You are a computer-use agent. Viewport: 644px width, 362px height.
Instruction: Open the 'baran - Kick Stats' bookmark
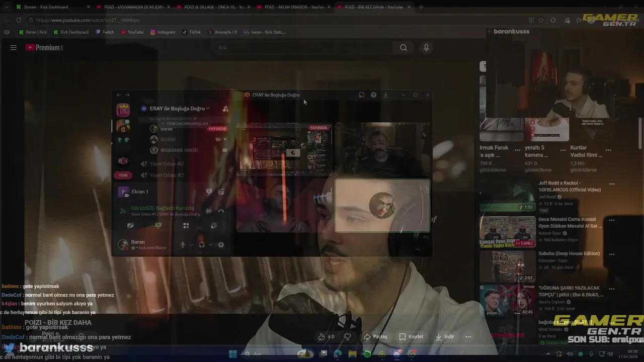coord(265,32)
